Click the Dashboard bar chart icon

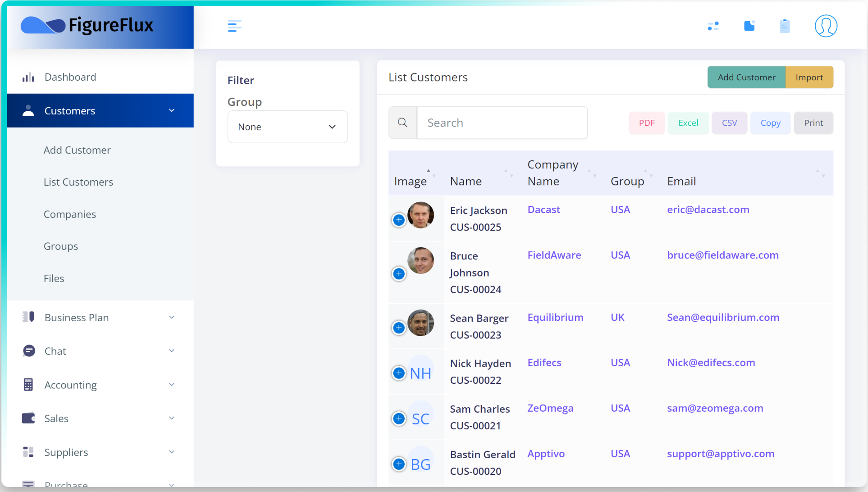point(28,77)
